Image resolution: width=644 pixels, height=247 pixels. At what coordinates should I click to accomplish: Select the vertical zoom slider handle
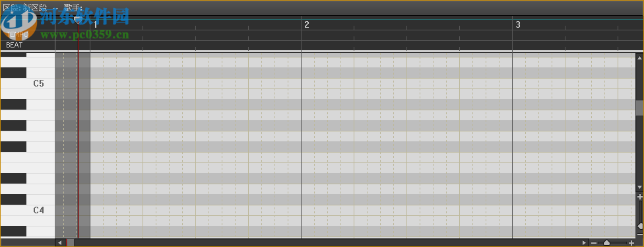click(640, 226)
